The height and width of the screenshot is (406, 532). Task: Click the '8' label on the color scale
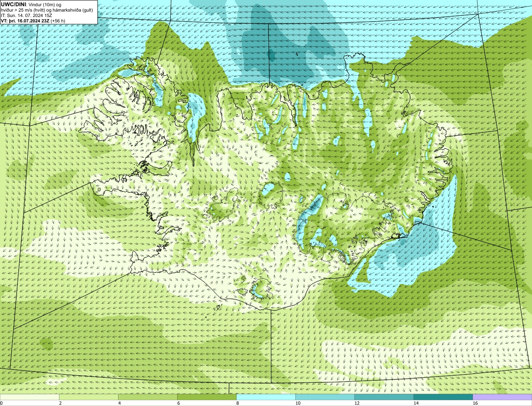(x=237, y=403)
